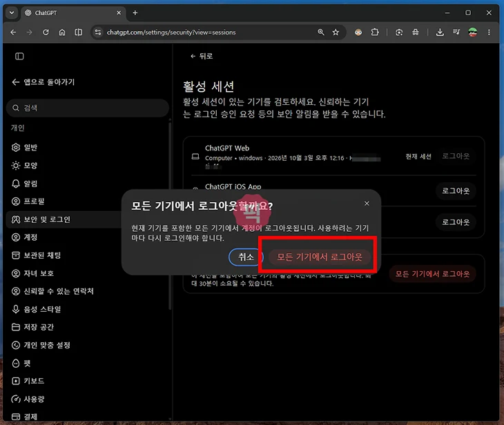Open the downloads icon
This screenshot has height=425, width=504.
coord(440,32)
